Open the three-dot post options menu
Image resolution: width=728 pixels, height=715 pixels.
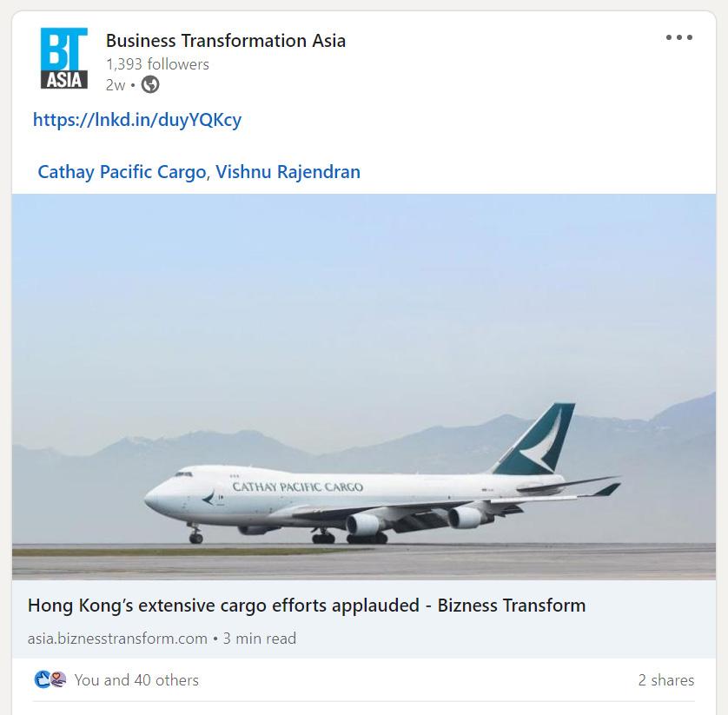(x=678, y=37)
